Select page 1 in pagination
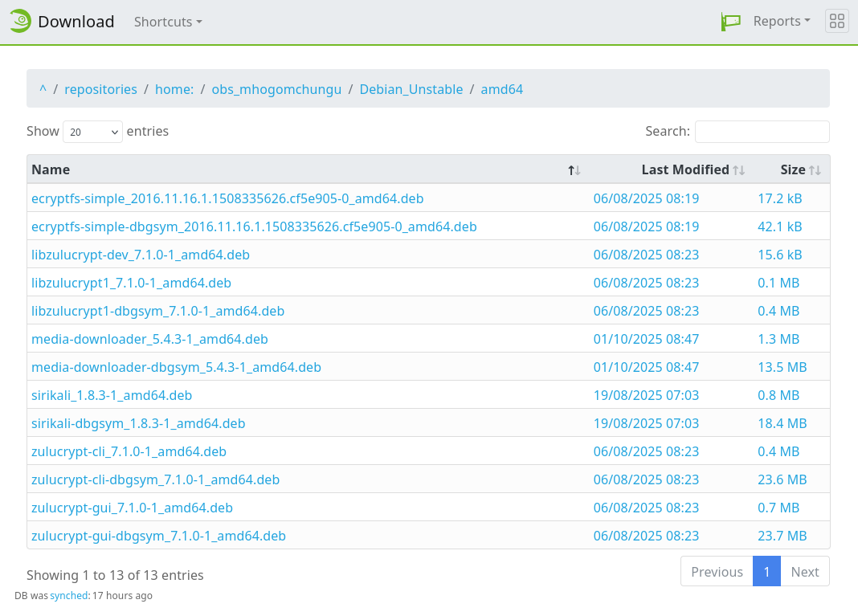This screenshot has height=616, width=858. [766, 572]
